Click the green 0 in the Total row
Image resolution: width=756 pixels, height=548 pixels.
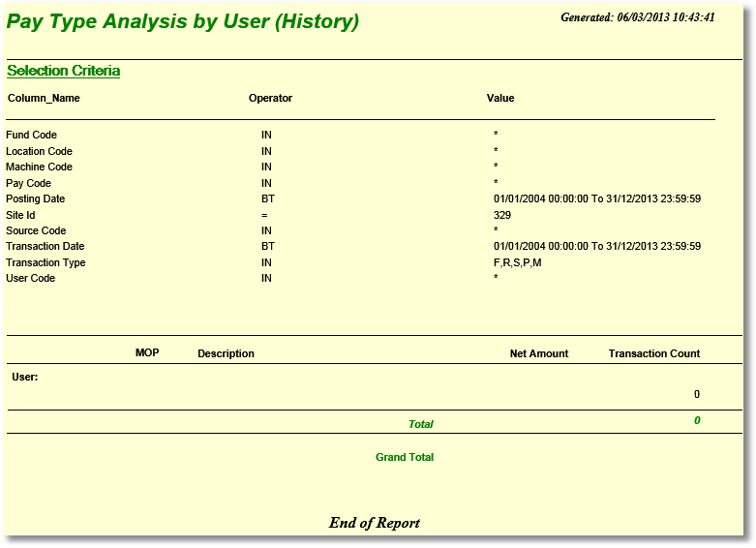pyautogui.click(x=697, y=420)
